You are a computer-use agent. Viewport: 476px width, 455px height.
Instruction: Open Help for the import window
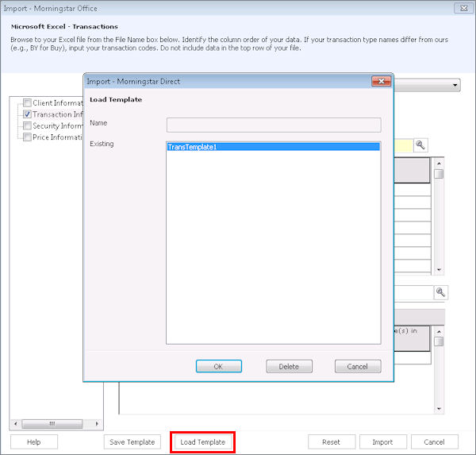(x=33, y=442)
